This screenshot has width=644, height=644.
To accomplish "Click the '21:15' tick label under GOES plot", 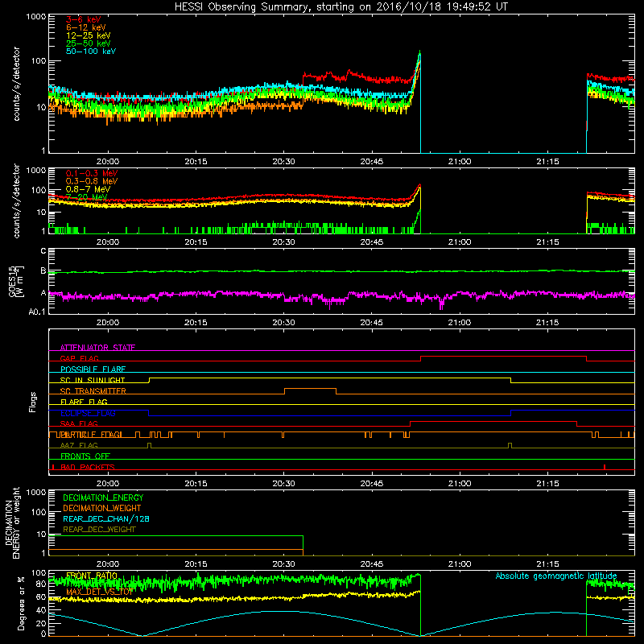I will 547,323.
